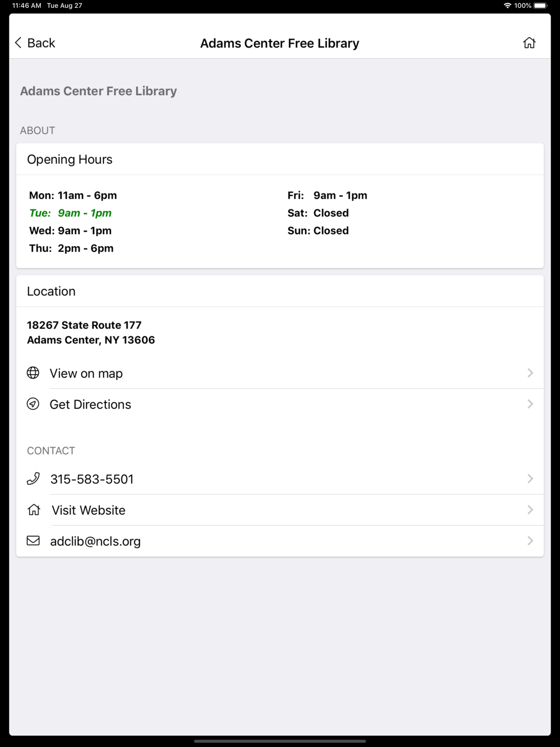Select View on map
Screen dimensions: 560x747
pyautogui.click(x=280, y=373)
